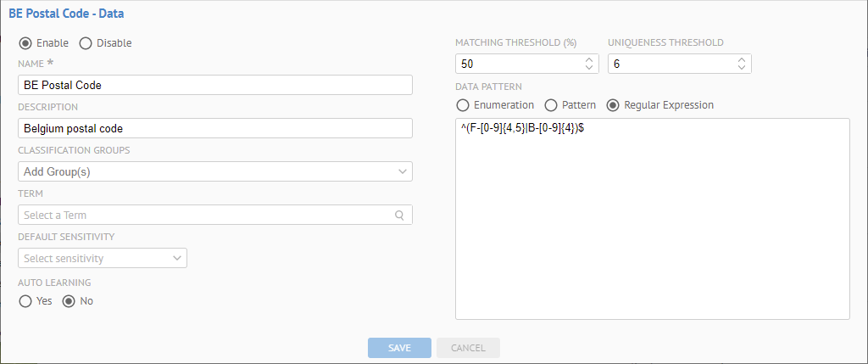This screenshot has height=364, width=868.
Task: Set Auto Learning to Yes
Action: click(x=25, y=301)
